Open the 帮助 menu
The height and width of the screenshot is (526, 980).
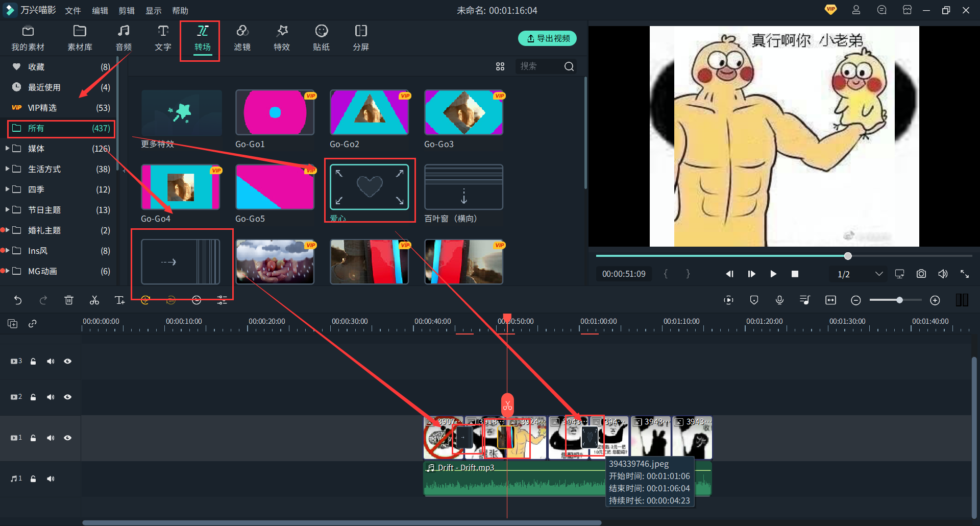pos(180,10)
